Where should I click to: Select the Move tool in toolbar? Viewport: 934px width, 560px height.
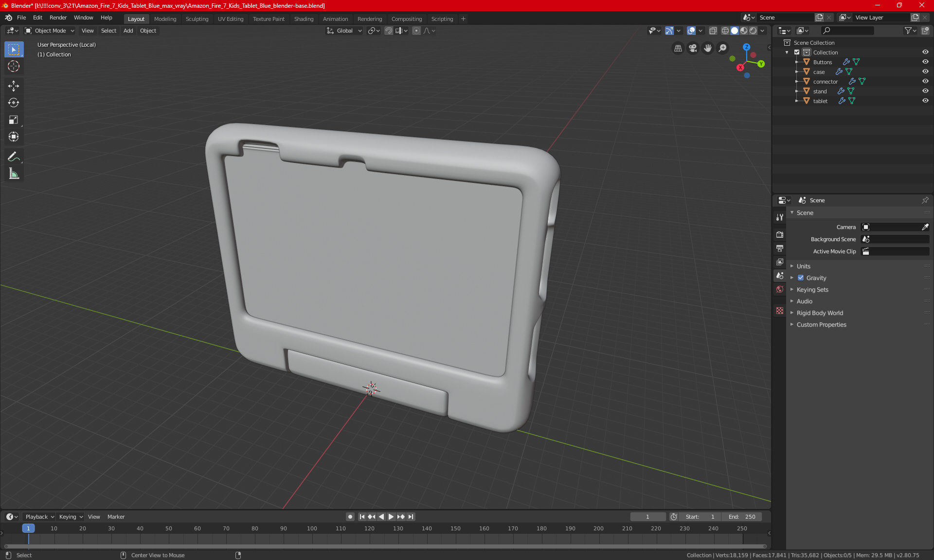14,86
